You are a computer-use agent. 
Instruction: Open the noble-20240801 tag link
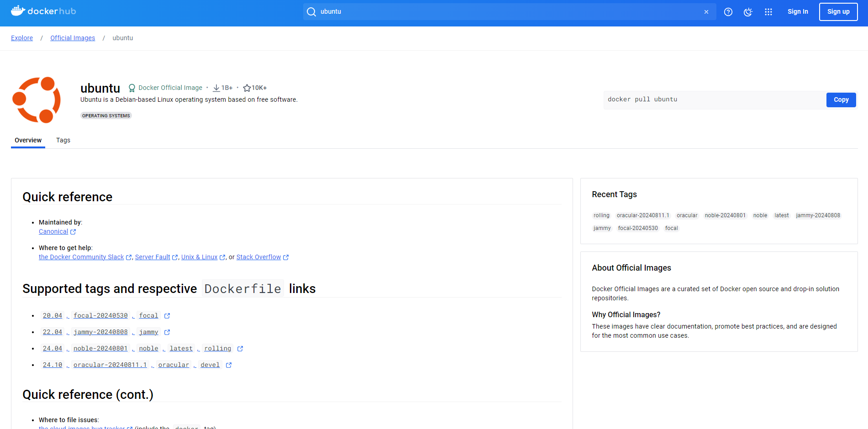pos(100,349)
